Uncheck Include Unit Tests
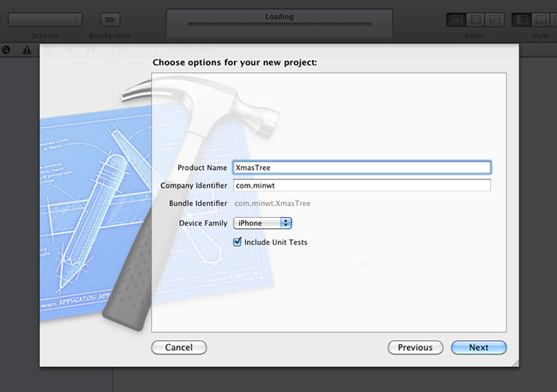 click(x=237, y=242)
